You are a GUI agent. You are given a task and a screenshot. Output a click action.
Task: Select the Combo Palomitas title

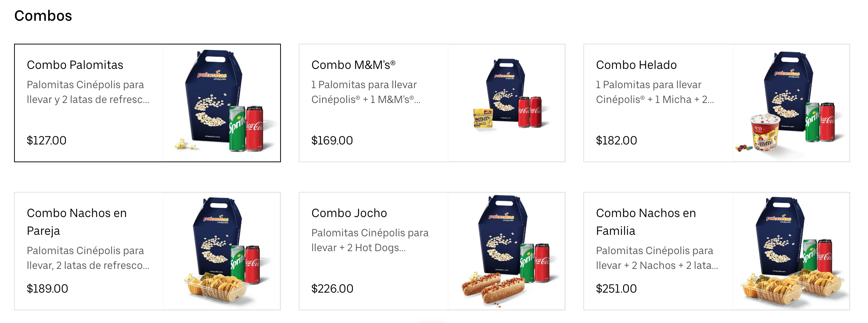(x=75, y=65)
